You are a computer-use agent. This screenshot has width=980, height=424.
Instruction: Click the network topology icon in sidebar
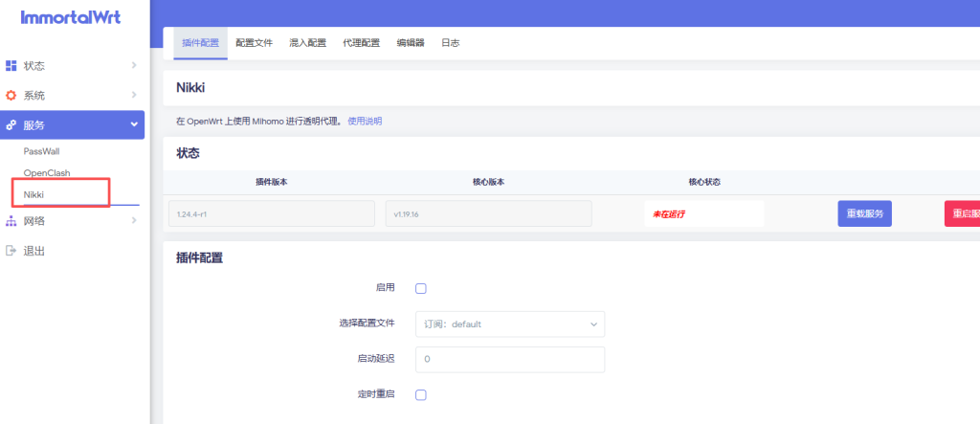(x=11, y=221)
